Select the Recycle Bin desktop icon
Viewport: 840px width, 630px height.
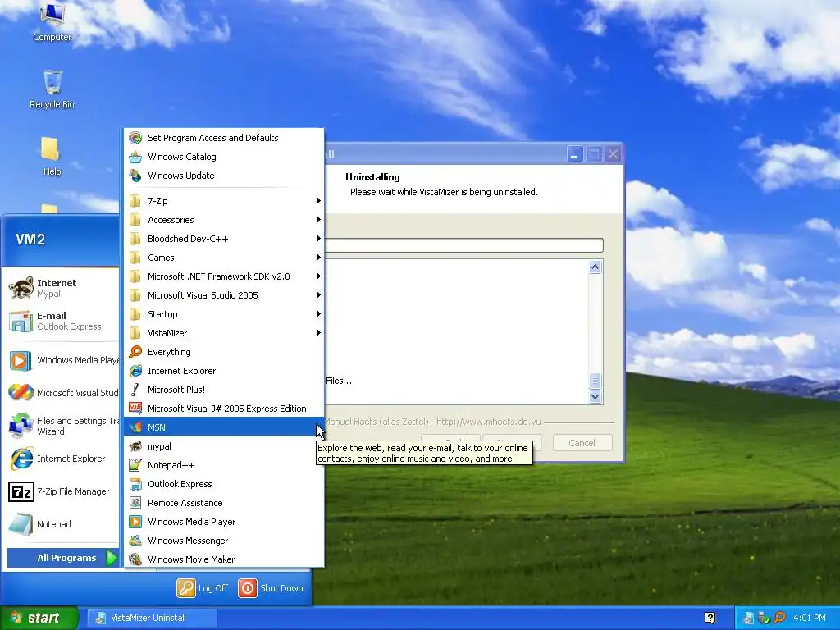pos(52,82)
